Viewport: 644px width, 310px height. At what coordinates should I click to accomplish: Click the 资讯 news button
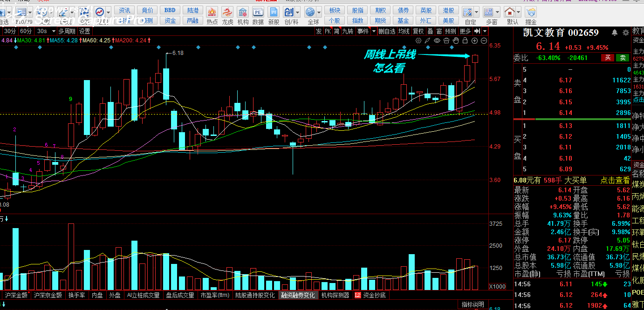(x=124, y=10)
